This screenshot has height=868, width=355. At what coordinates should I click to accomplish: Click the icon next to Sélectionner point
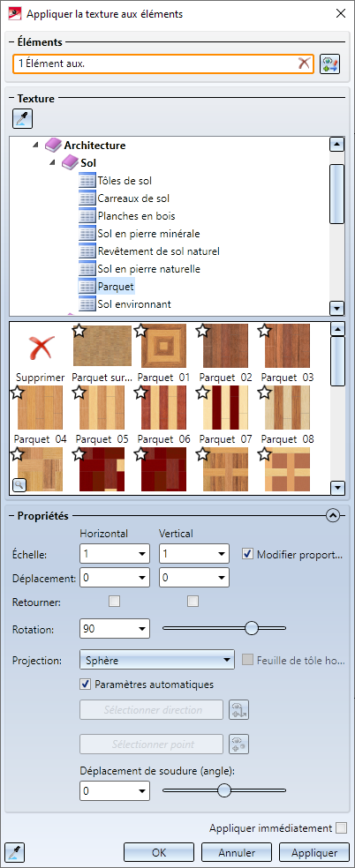(x=239, y=744)
